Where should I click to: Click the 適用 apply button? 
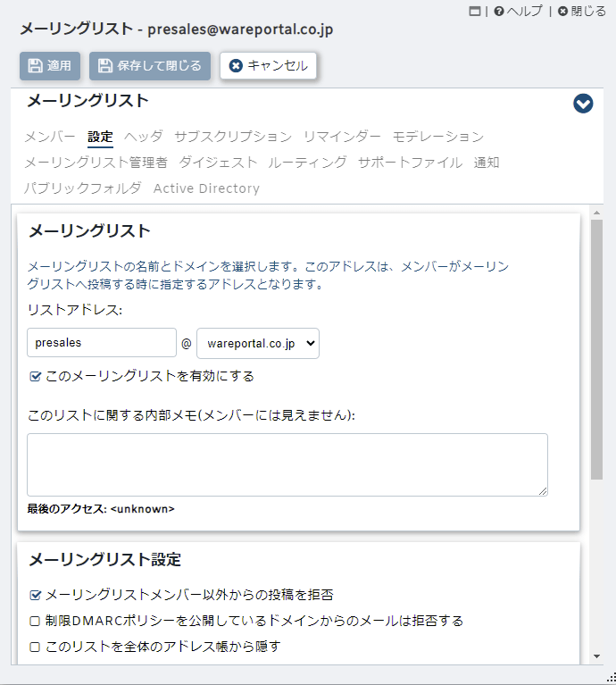click(x=50, y=66)
